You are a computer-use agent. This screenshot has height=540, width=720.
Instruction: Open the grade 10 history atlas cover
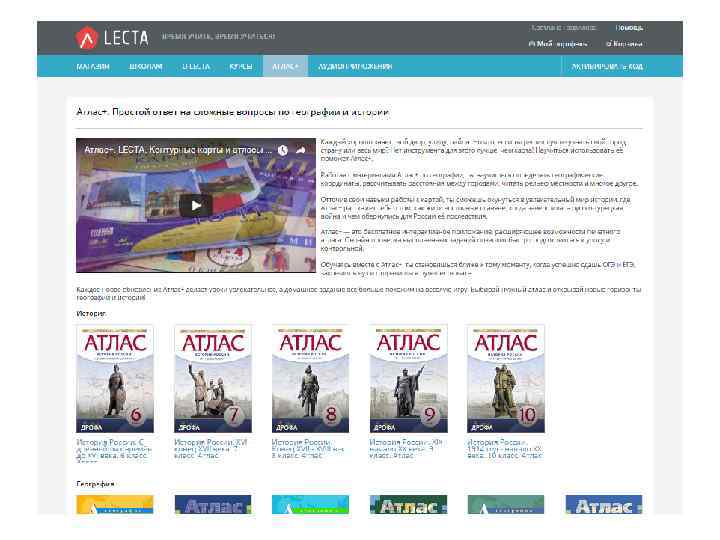pos(506,379)
